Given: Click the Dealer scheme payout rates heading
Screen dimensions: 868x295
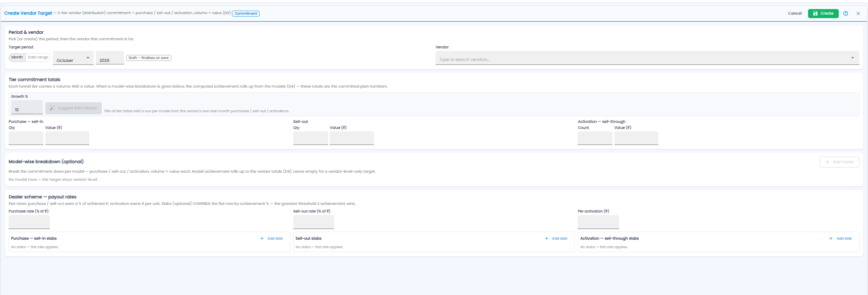Looking at the screenshot, I should point(42,197).
